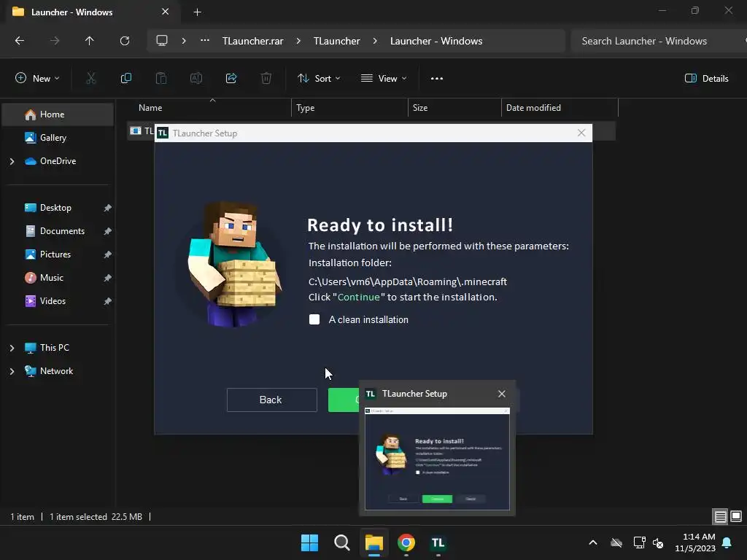Open the pinned Videos folder

coord(58,301)
